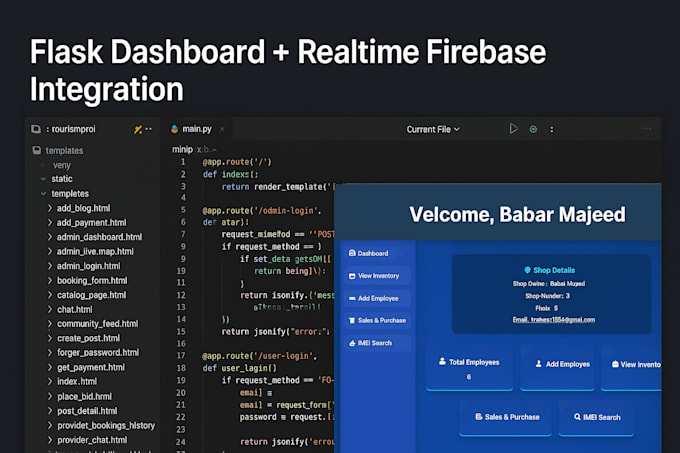Viewport: 680px width, 453px height.
Task: Click the wand icon in project header
Action: [x=138, y=129]
